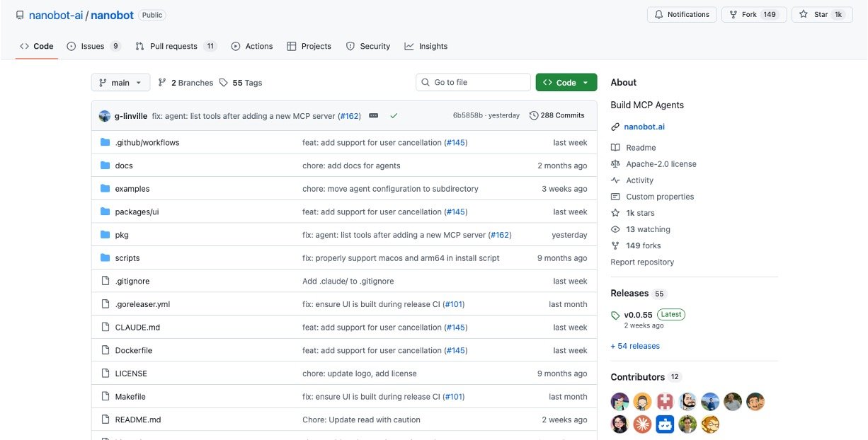Open the README.md file
The height and width of the screenshot is (440, 868).
(x=138, y=419)
